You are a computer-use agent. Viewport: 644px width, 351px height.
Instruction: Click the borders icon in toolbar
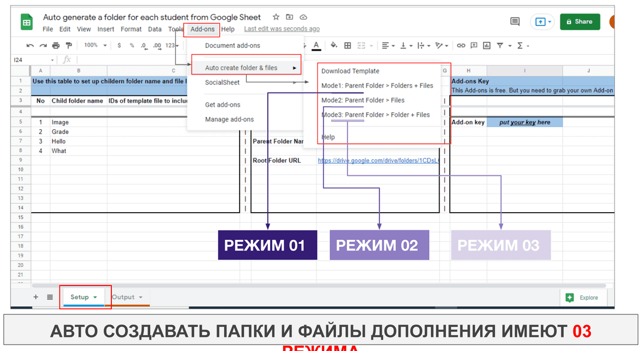(347, 46)
